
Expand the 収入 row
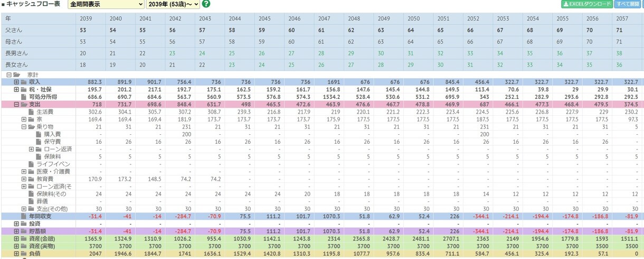coord(16,82)
